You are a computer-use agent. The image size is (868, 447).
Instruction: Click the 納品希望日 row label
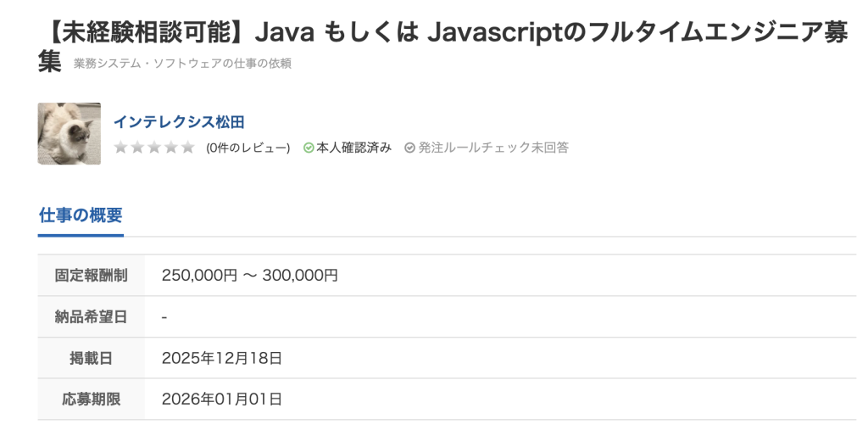coord(91,316)
